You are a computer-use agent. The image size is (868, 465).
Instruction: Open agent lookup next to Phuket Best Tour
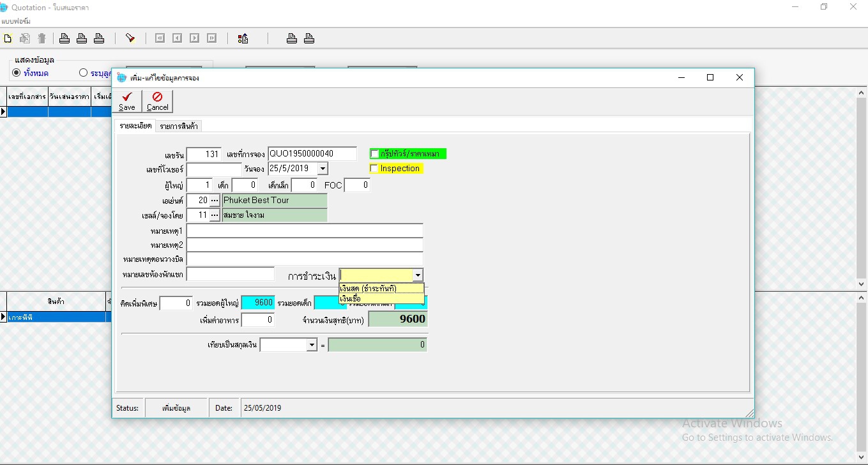[215, 201]
